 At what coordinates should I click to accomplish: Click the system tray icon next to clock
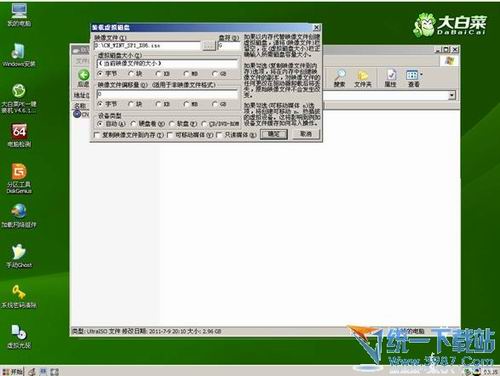[477, 372]
